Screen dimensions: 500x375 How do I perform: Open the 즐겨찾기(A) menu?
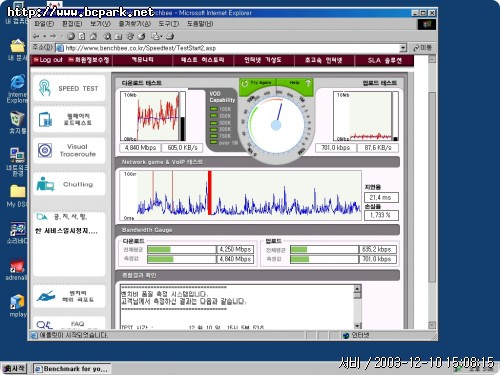[x=134, y=24]
